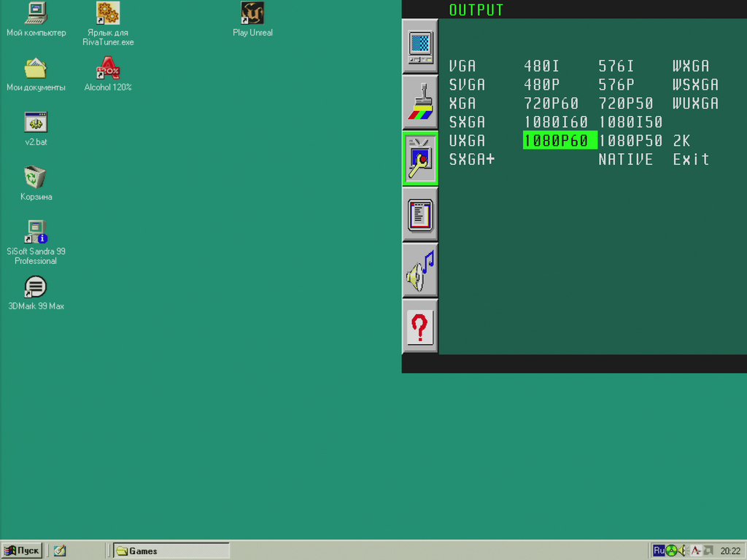
Task: Choose XGA output resolution
Action: [x=462, y=104]
